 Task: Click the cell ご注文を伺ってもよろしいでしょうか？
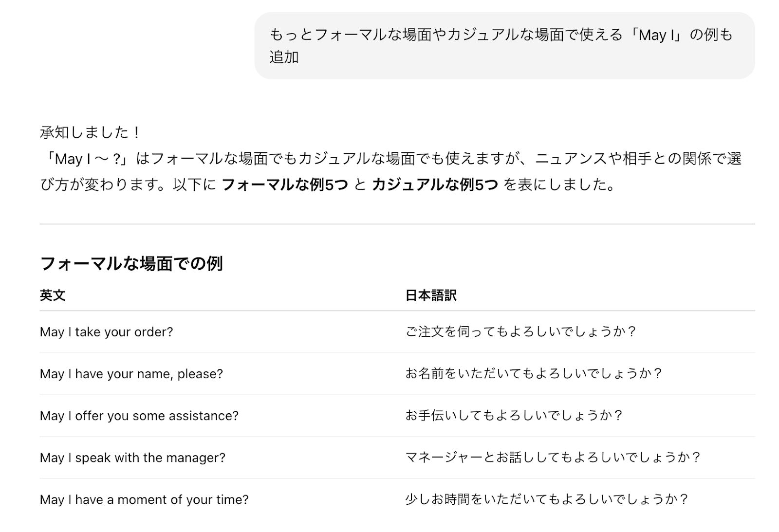coord(521,332)
